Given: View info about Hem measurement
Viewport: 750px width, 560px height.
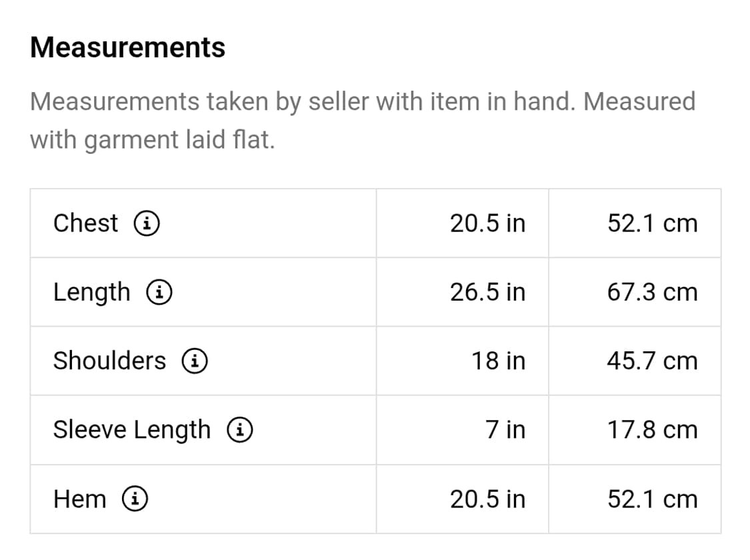Looking at the screenshot, I should point(135,499).
